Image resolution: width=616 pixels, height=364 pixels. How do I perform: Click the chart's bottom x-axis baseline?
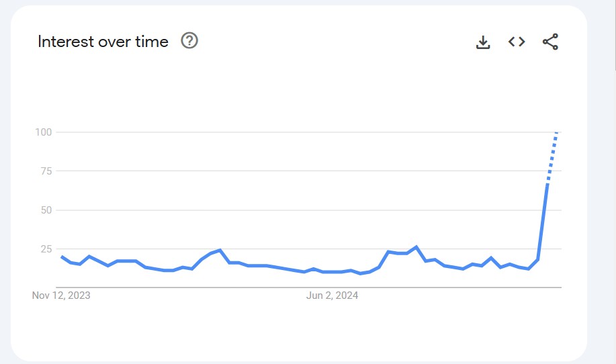302,287
